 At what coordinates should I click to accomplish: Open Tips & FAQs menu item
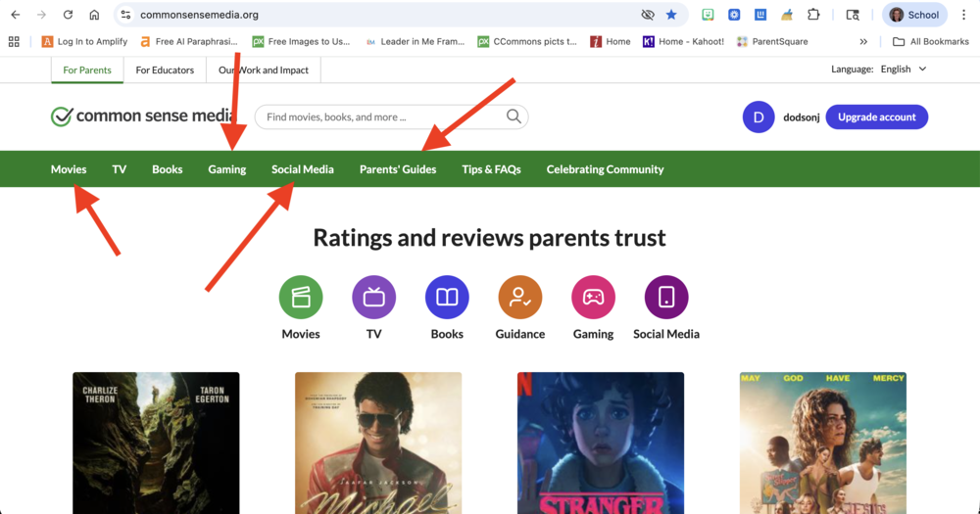click(x=491, y=169)
